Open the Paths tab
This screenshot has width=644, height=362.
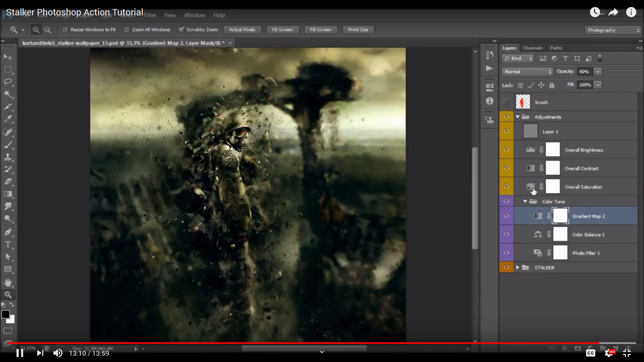[555, 48]
